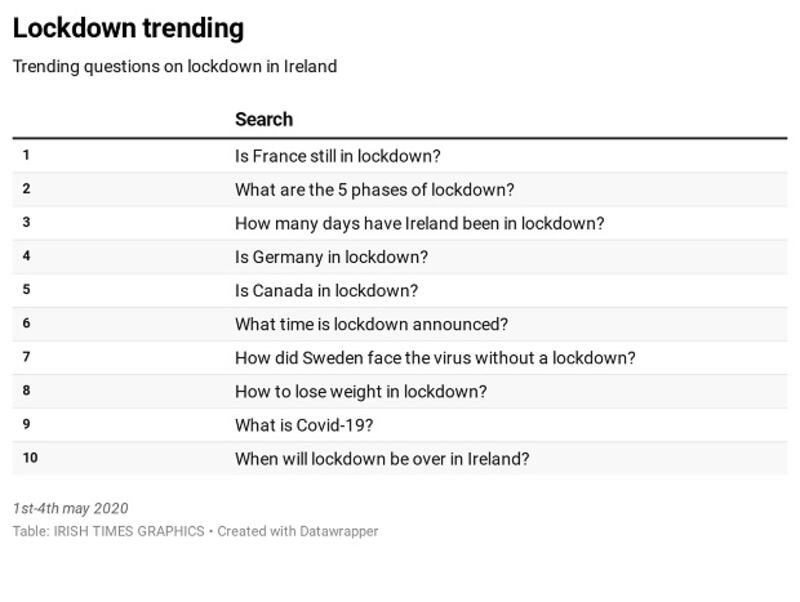Image resolution: width=800 pixels, height=602 pixels.
Task: Open the 'Created with Datawrapper' link
Action: pos(298,532)
